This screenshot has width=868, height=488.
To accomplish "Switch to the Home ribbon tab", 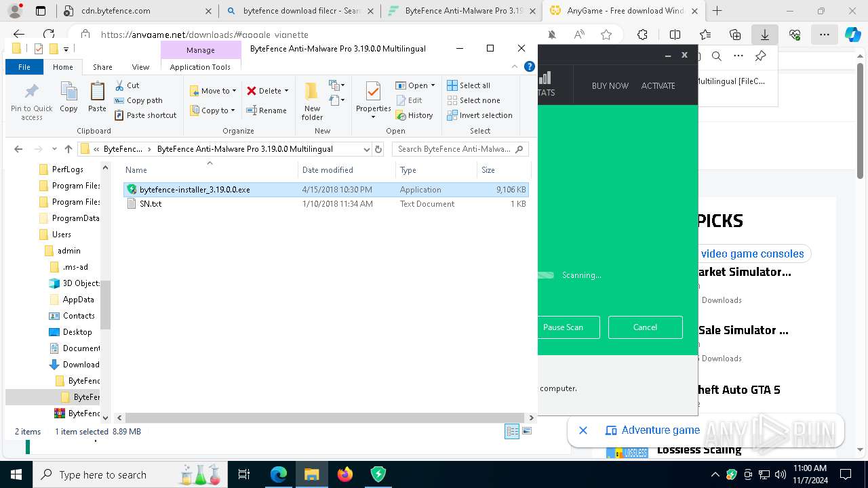I will click(63, 67).
